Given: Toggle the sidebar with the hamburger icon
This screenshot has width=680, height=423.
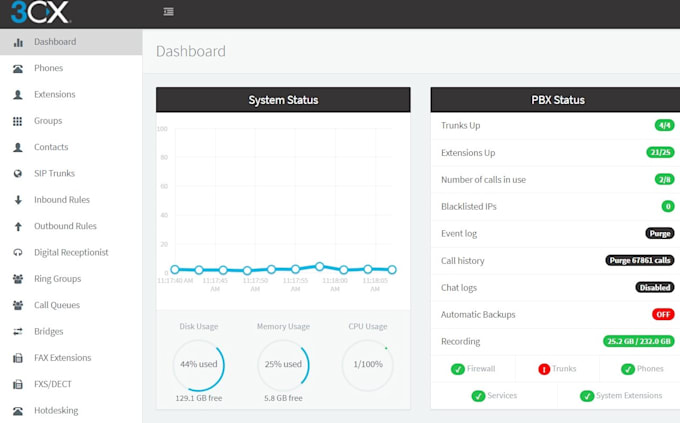Looking at the screenshot, I should (169, 12).
